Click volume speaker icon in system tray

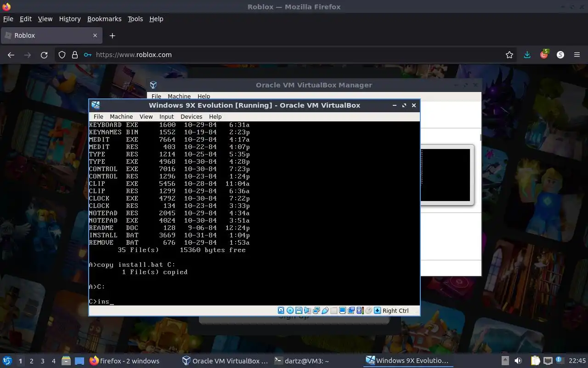tap(518, 361)
